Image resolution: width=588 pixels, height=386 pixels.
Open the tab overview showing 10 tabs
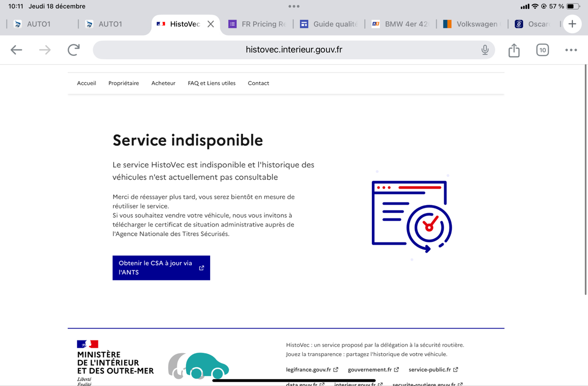tap(542, 50)
